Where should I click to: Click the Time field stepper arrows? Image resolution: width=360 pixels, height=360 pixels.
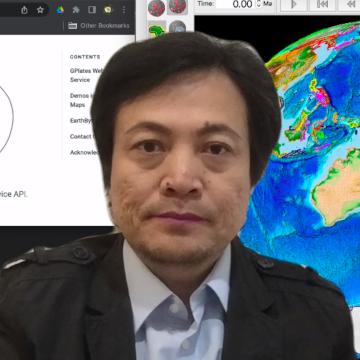[x=259, y=4]
